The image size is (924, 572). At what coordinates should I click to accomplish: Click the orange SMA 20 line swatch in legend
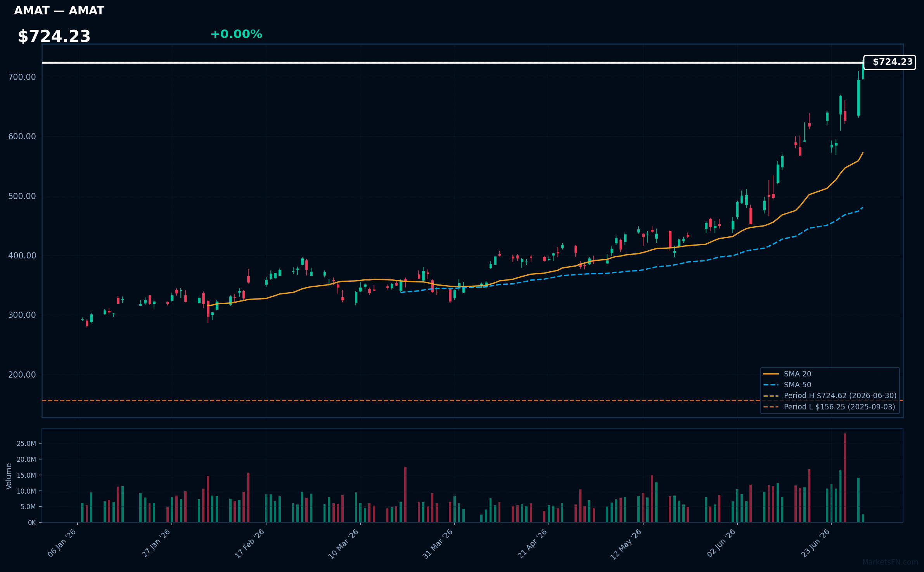pyautogui.click(x=771, y=374)
